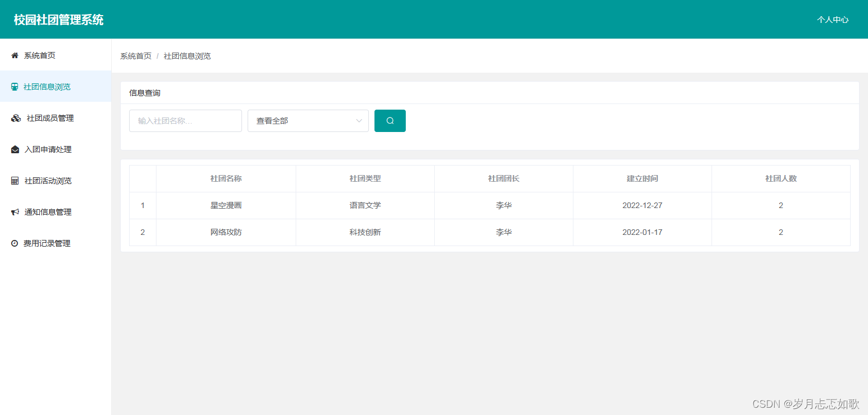This screenshot has width=868, height=415.
Task: Click 李华 in the 星空漫画 row
Action: click(x=504, y=205)
